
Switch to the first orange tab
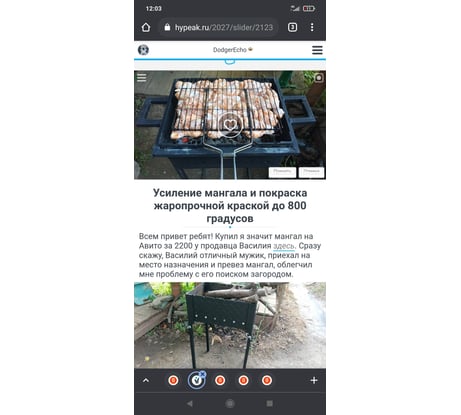click(173, 380)
